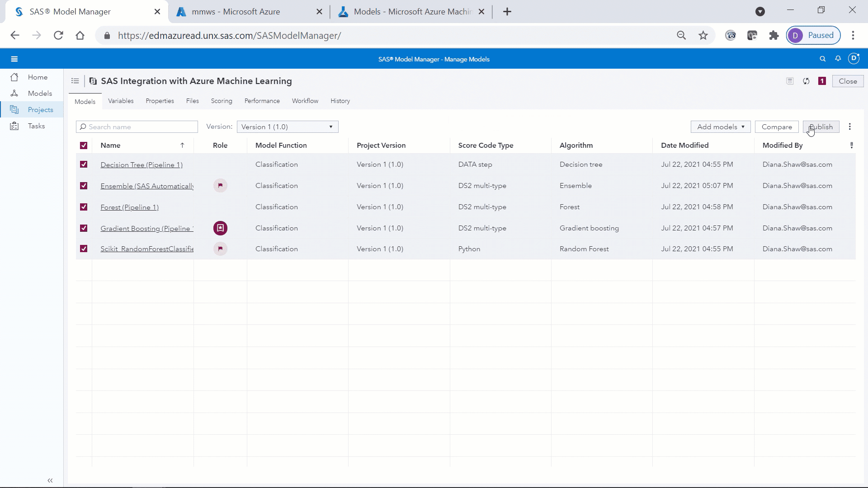Image resolution: width=868 pixels, height=488 pixels.
Task: Switch to the Performance tab
Action: pos(262,101)
